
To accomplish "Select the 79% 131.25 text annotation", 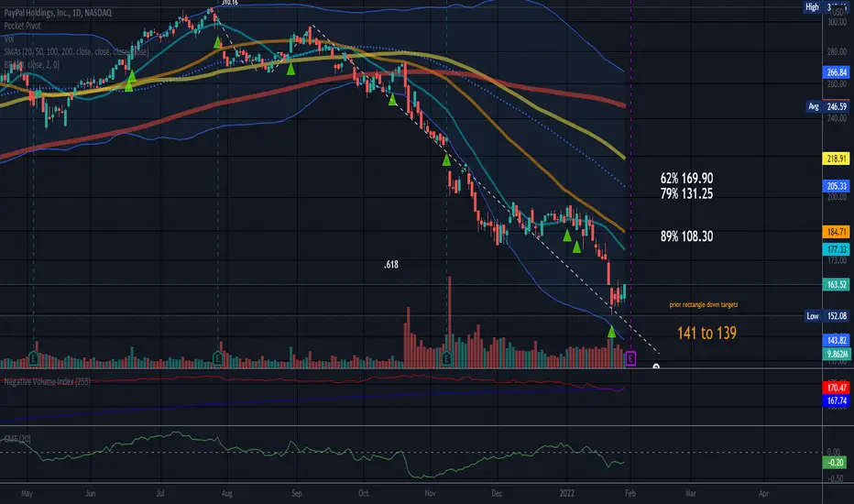I will tap(686, 193).
